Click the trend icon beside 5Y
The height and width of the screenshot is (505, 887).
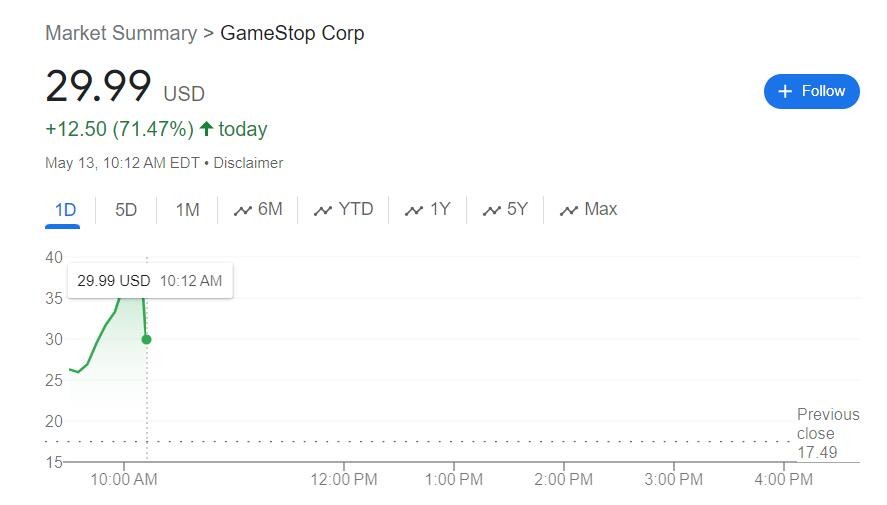pos(491,210)
